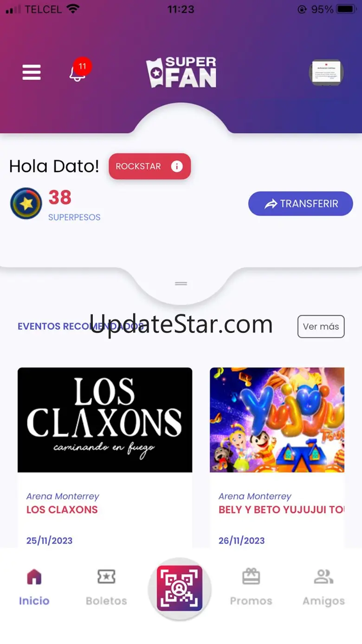This screenshot has width=362, height=644.
Task: Go to the Inicio tab
Action: [x=34, y=587]
